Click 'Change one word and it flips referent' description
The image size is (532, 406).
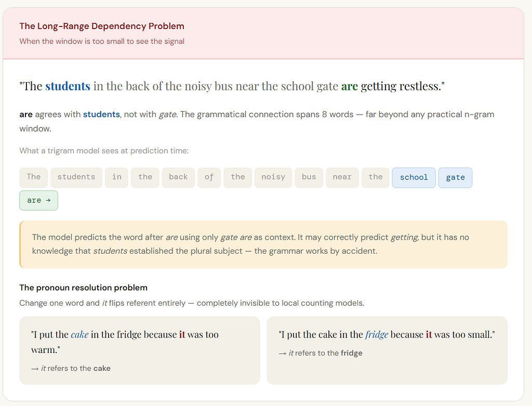pyautogui.click(x=192, y=303)
